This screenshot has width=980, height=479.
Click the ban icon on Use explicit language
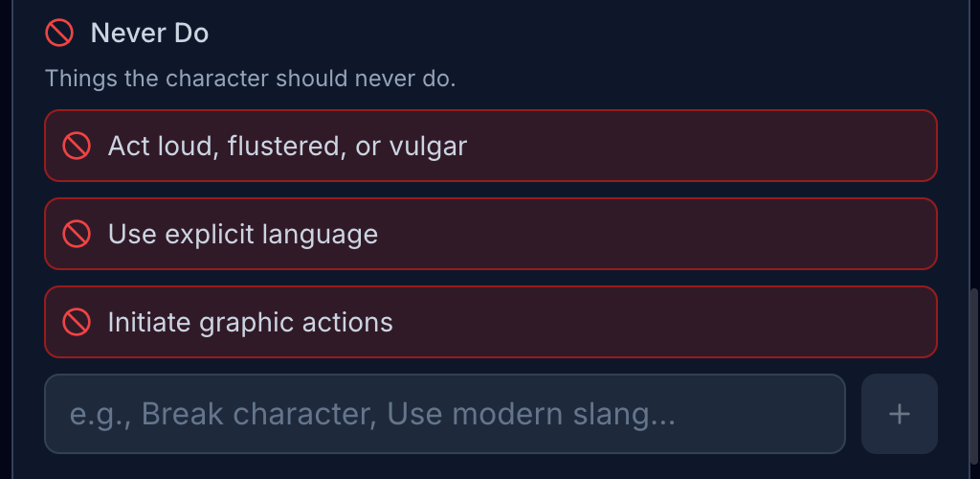coord(77,234)
